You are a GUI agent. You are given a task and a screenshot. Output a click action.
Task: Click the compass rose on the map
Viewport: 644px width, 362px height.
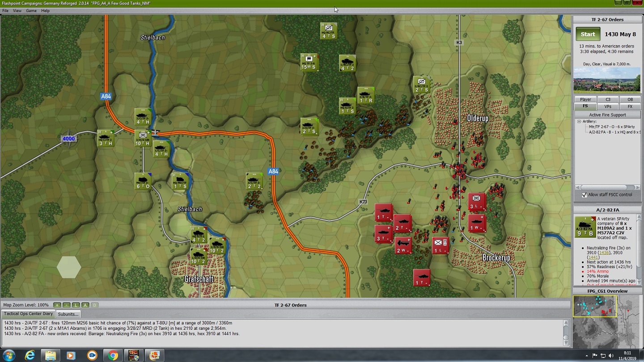[68, 139]
